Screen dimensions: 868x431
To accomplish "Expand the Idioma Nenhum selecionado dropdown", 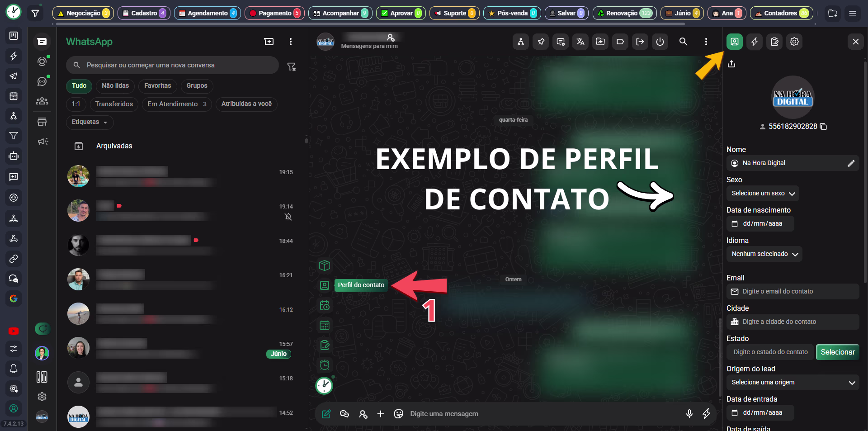I will pos(764,254).
